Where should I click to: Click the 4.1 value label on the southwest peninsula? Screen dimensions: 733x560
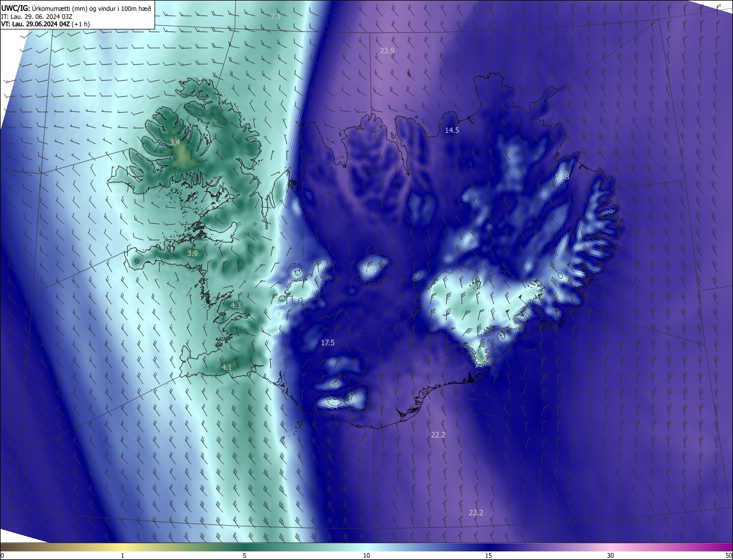[x=226, y=367]
